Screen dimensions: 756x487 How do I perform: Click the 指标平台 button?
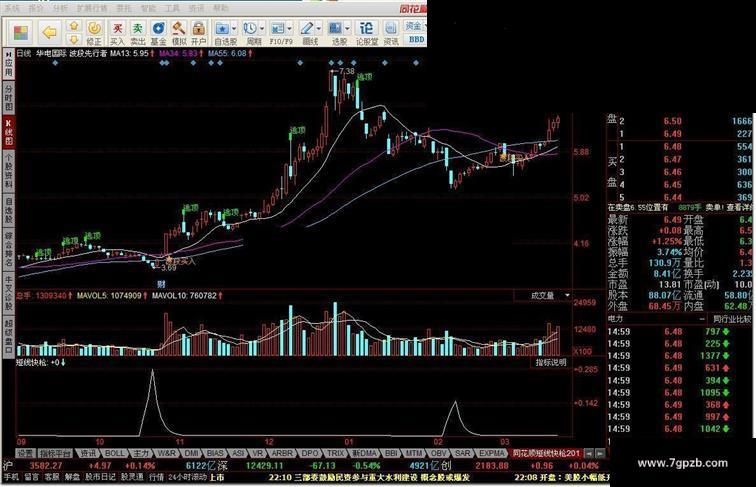55,453
